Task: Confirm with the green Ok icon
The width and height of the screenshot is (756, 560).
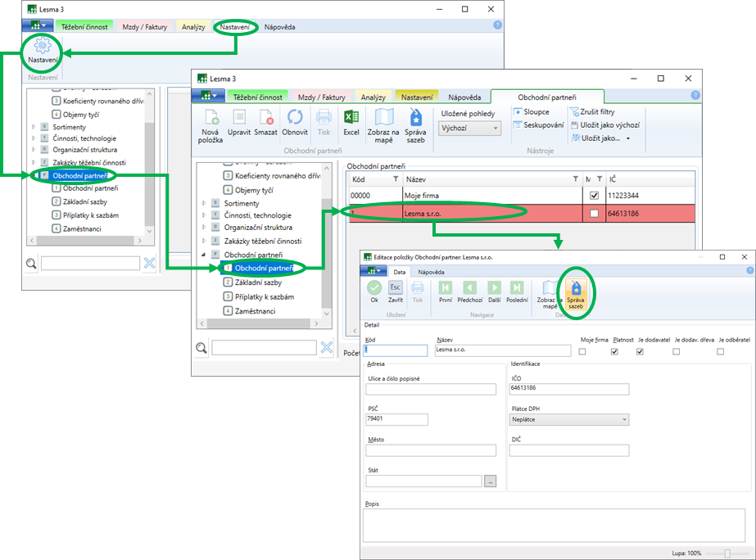Action: 374,288
